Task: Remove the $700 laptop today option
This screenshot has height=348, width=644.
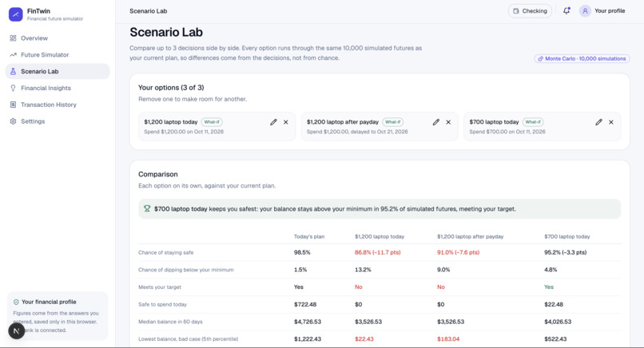Action: coord(611,122)
